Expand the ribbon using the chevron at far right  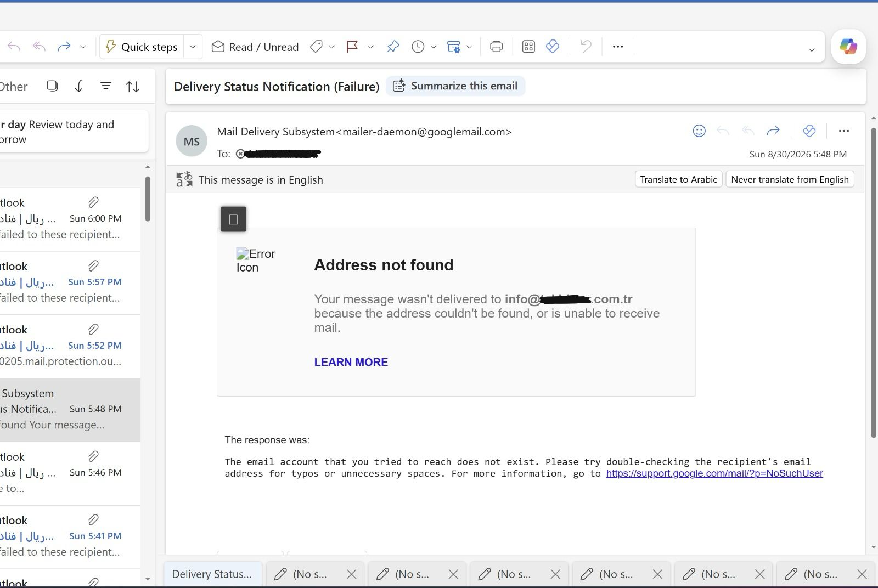[x=812, y=50]
